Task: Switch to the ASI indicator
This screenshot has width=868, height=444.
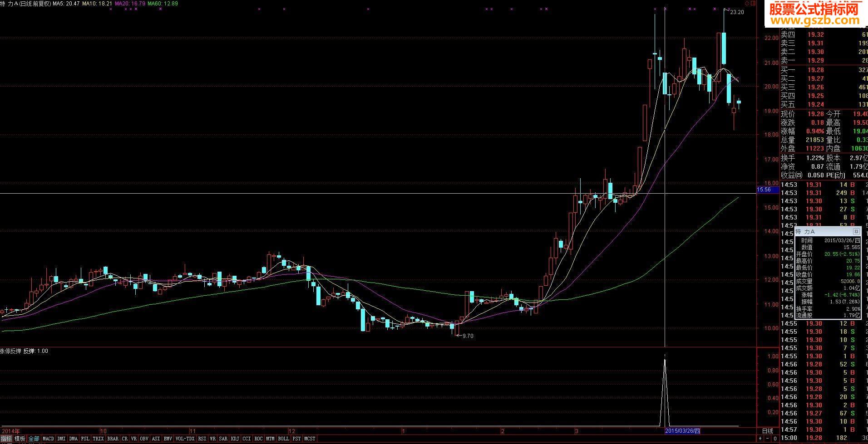Action: [156, 439]
